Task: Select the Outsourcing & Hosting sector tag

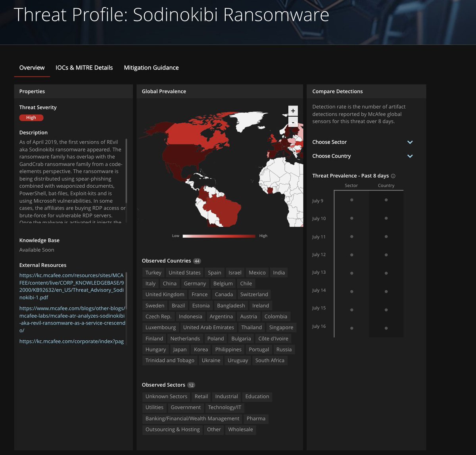Action: tap(173, 429)
